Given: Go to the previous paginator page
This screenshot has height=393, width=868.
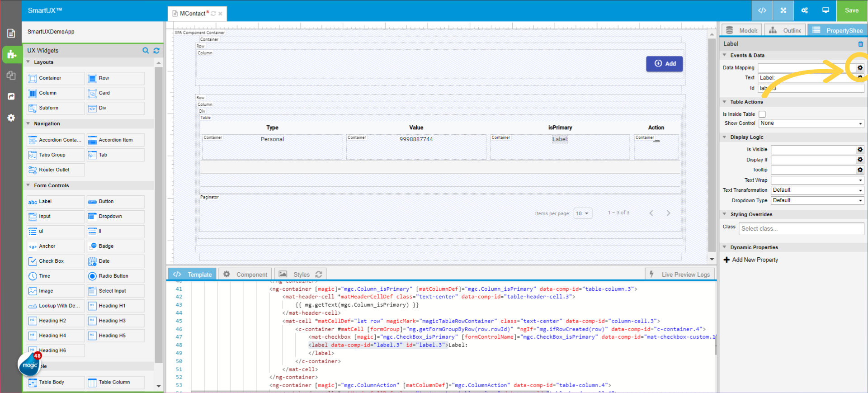Looking at the screenshot, I should pyautogui.click(x=651, y=213).
